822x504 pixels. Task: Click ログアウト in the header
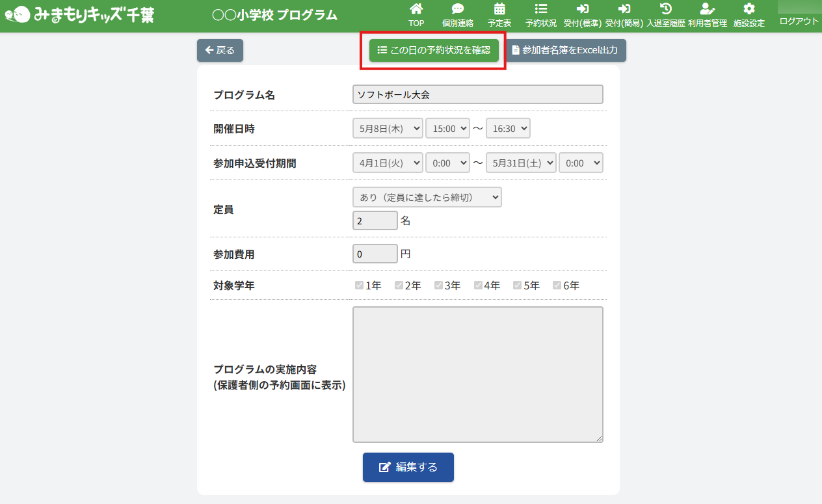[799, 21]
